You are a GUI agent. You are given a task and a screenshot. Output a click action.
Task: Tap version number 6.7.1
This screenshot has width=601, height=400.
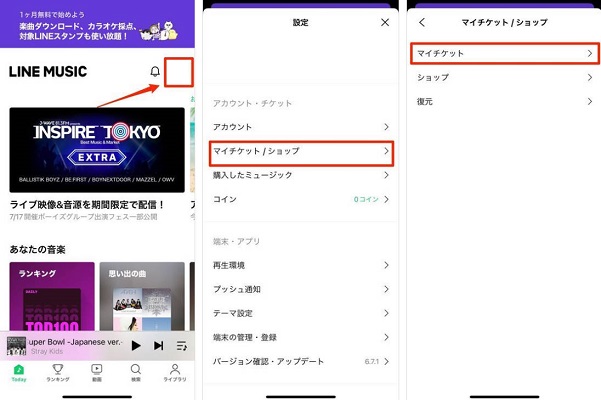pos(371,361)
